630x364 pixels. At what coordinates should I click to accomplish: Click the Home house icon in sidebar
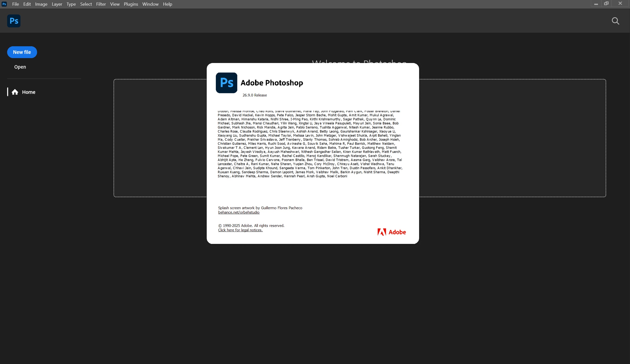coord(15,92)
